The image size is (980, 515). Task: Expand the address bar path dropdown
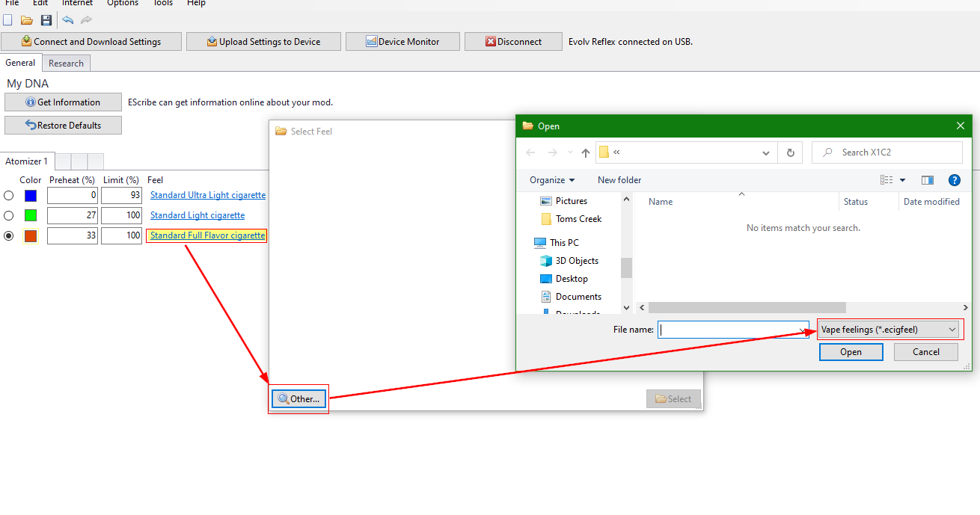pyautogui.click(x=766, y=152)
